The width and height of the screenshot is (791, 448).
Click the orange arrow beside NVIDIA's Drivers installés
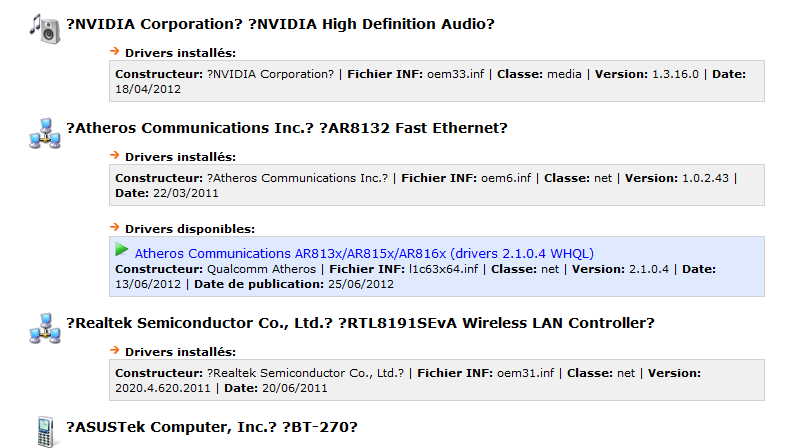click(x=115, y=50)
